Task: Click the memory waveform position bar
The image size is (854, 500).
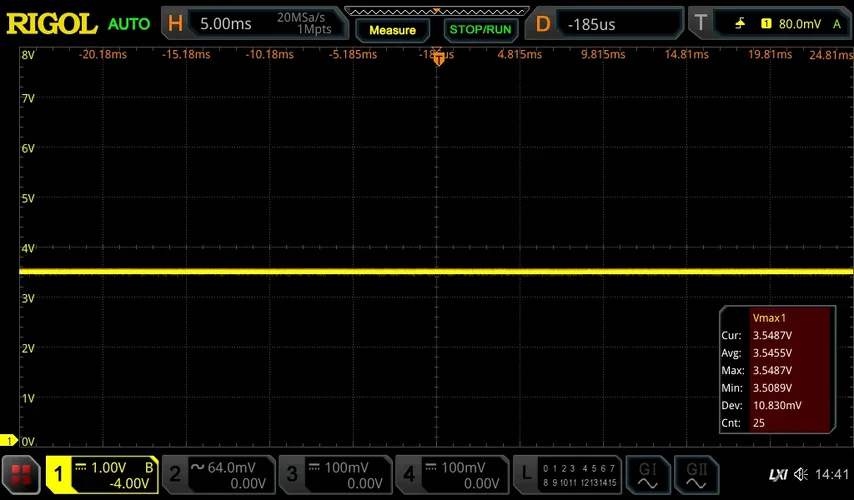Action: pyautogui.click(x=436, y=11)
